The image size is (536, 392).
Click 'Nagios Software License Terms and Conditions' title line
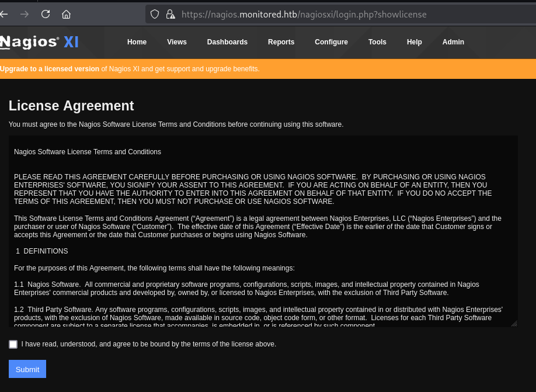point(88,152)
